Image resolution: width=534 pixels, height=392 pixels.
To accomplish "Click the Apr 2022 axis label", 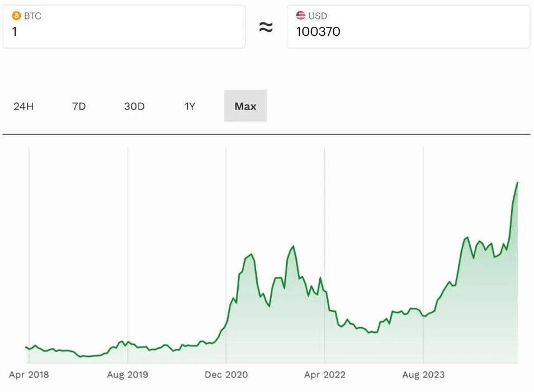I will point(325,375).
